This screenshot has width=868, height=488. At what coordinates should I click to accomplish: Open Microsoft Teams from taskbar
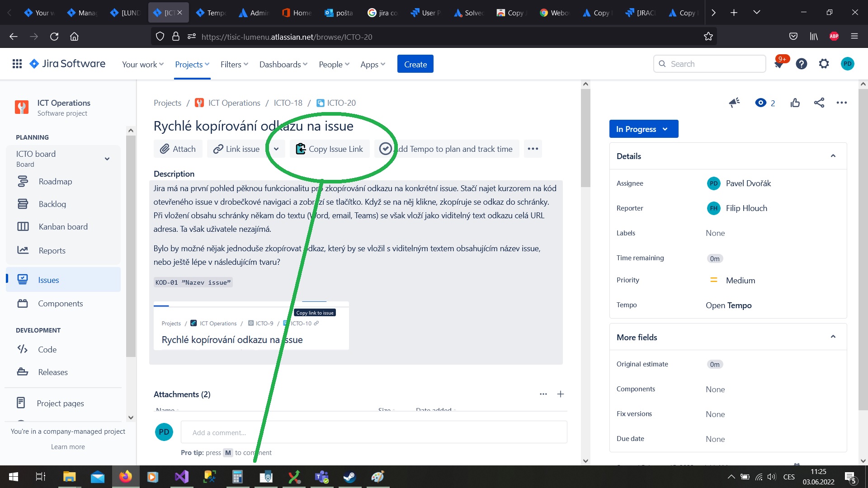pyautogui.click(x=322, y=477)
